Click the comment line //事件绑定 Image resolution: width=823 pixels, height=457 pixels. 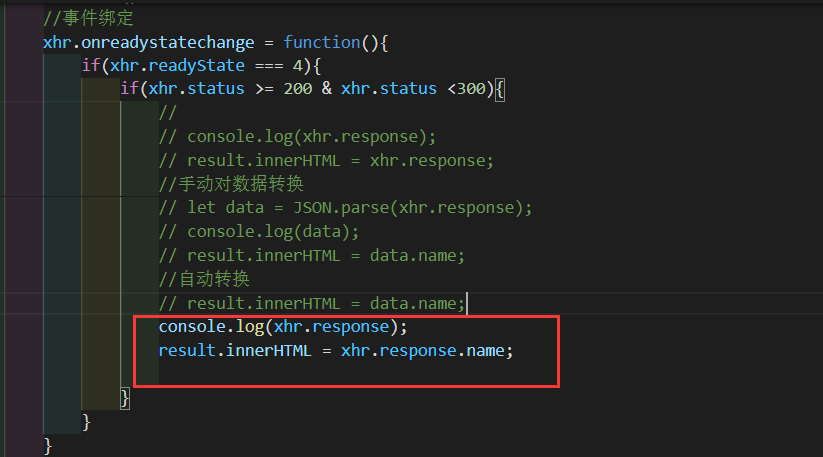pyautogui.click(x=88, y=18)
